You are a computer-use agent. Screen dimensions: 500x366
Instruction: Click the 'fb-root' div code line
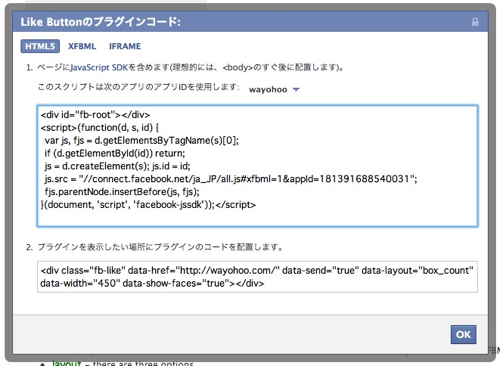pyautogui.click(x=95, y=115)
